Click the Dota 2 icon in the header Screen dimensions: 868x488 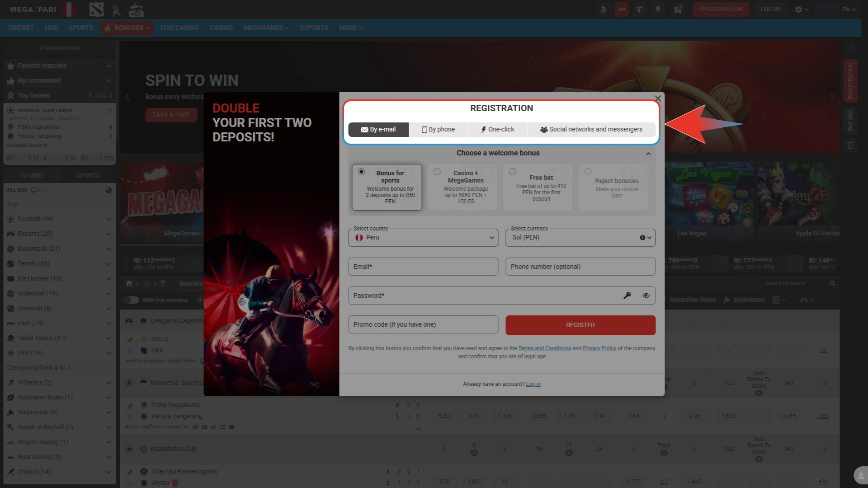[x=96, y=9]
